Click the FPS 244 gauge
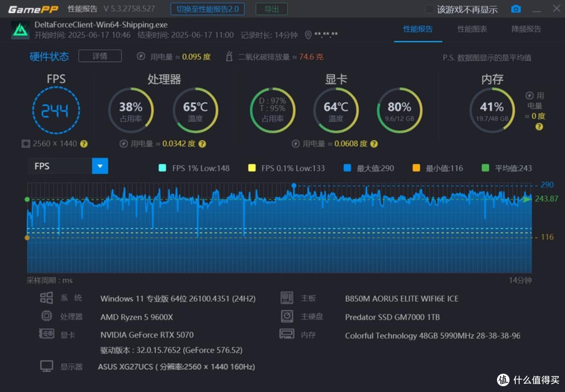The height and width of the screenshot is (392, 565). click(56, 110)
